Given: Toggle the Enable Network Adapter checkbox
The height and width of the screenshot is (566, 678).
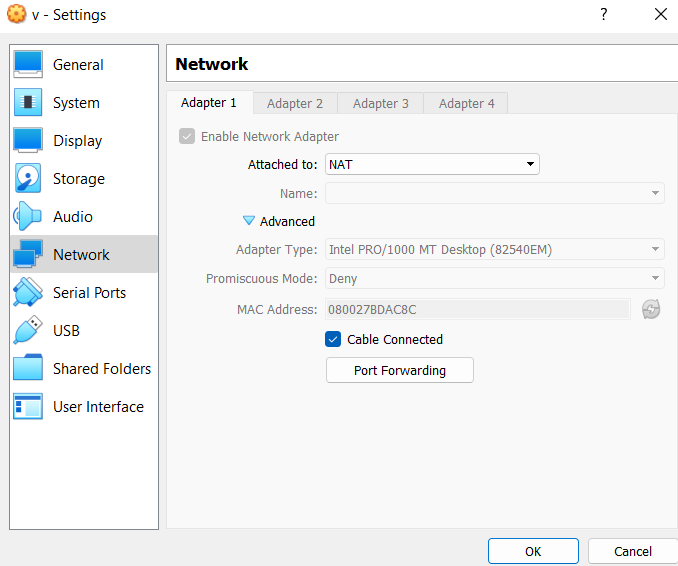Looking at the screenshot, I should [187, 137].
